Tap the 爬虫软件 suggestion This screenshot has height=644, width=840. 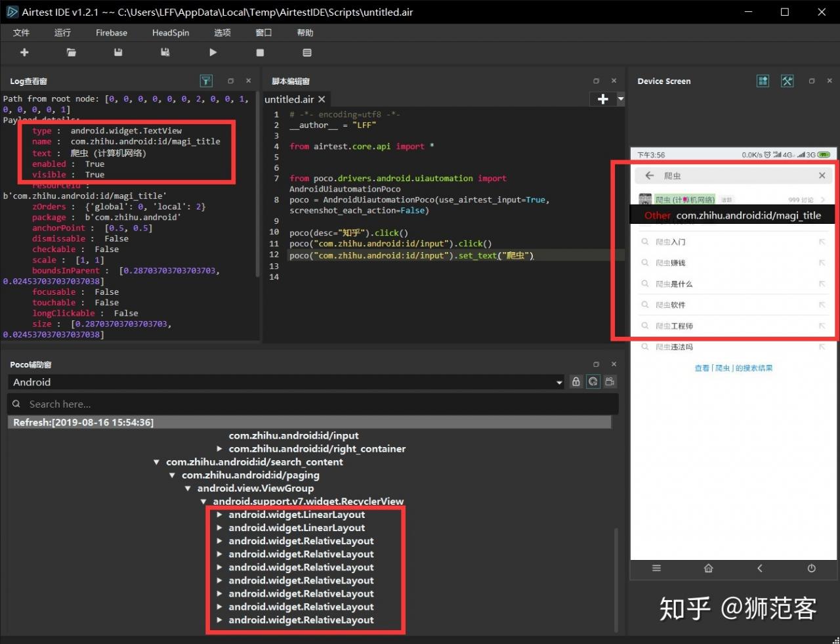pos(670,305)
